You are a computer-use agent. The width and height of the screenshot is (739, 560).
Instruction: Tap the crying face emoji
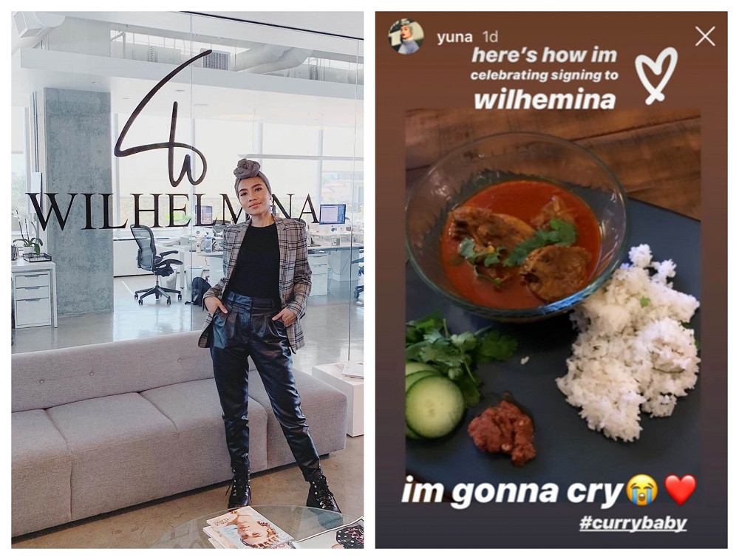(642, 490)
